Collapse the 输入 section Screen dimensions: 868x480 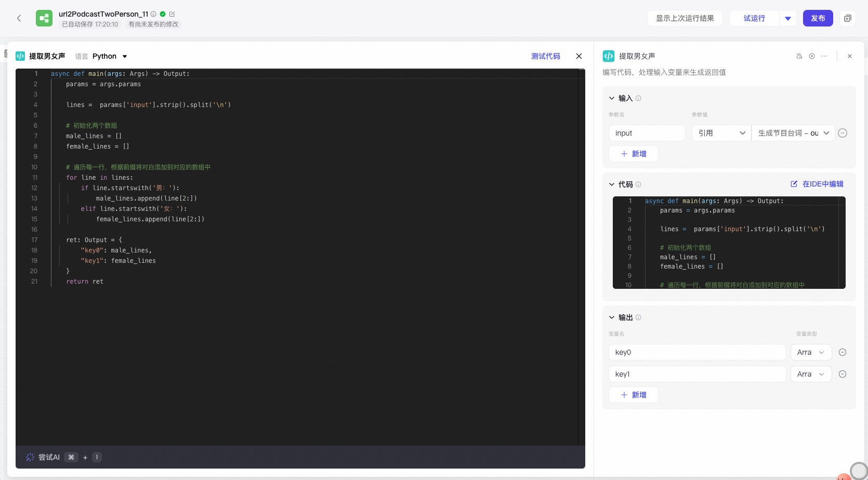click(x=612, y=98)
